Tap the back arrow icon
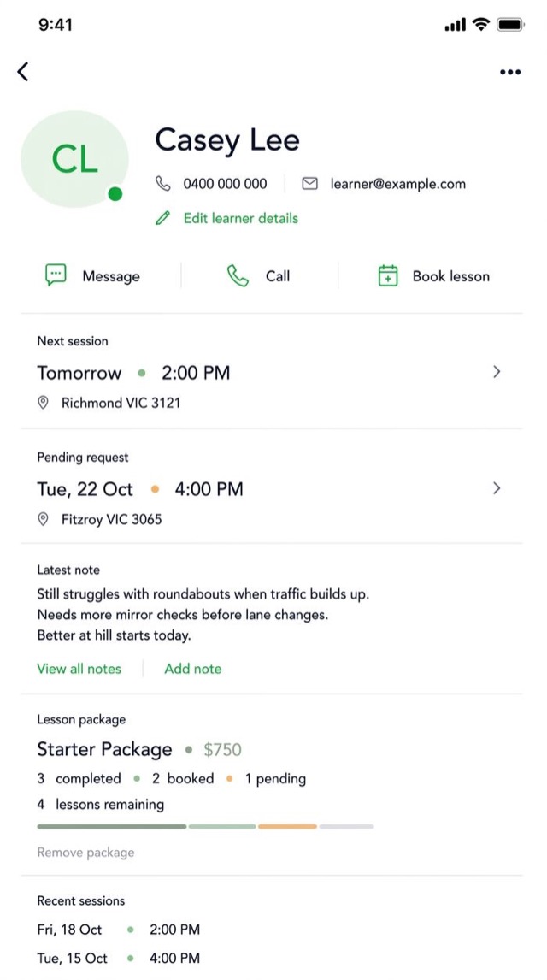Image resolution: width=547 pixels, height=980 pixels. pyautogui.click(x=23, y=72)
